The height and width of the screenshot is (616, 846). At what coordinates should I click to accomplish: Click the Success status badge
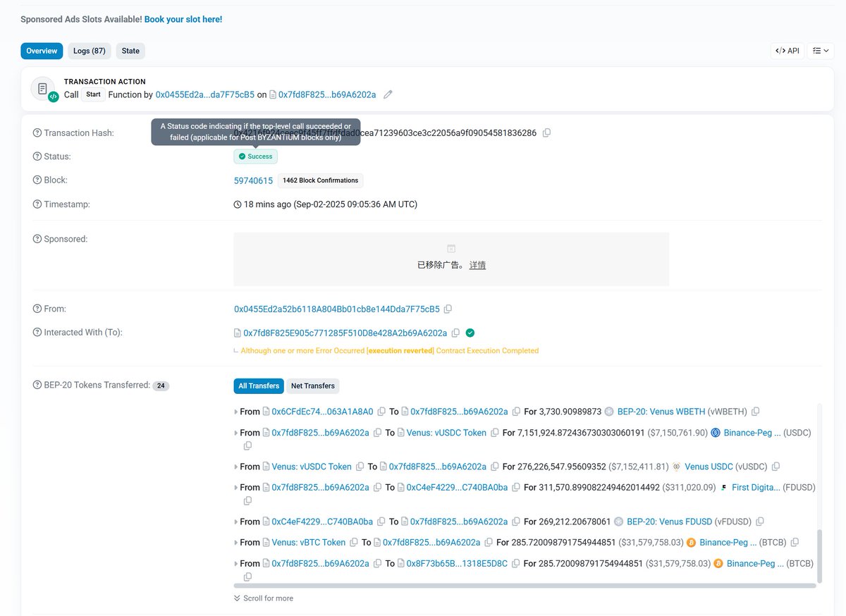pos(256,156)
